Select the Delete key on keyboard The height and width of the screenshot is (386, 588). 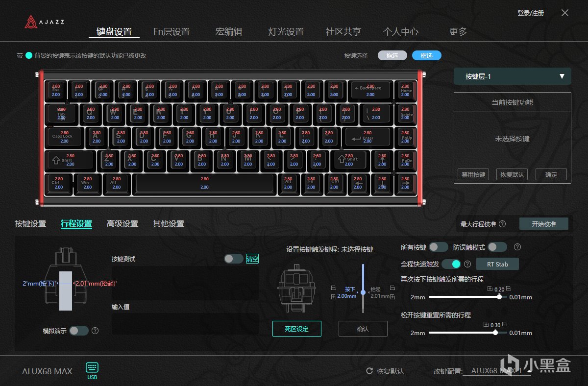(x=405, y=114)
